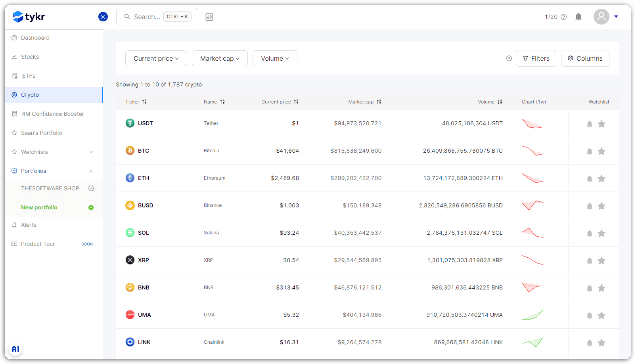This screenshot has width=636, height=364.
Task: Collapse sidebar with the blue X button
Action: point(103,17)
